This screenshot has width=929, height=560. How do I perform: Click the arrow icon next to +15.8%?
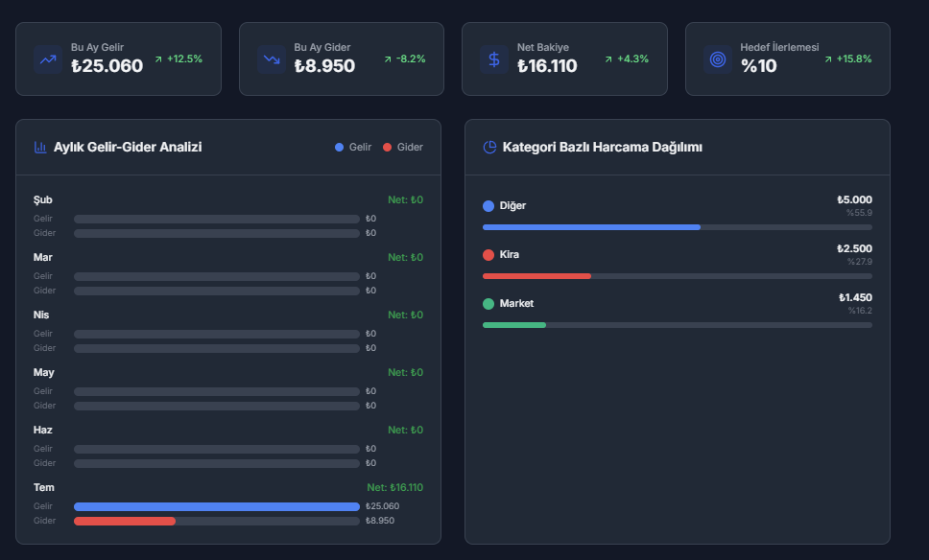pyautogui.click(x=827, y=59)
